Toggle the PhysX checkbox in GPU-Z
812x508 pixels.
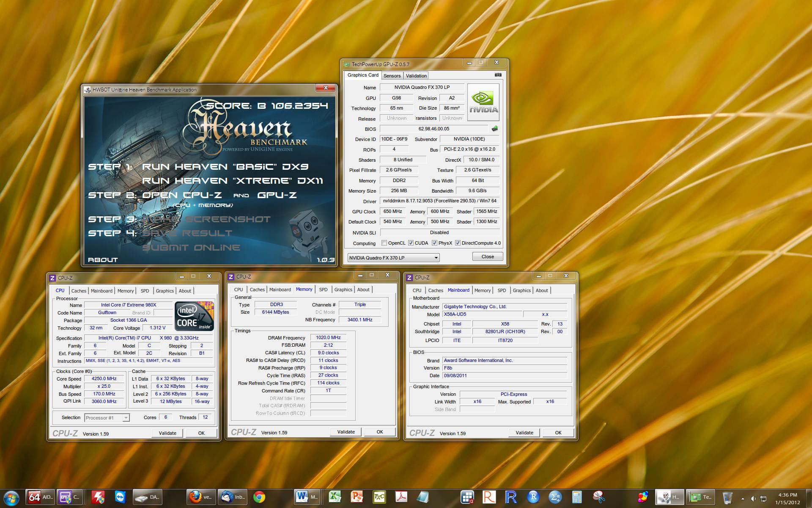click(434, 243)
